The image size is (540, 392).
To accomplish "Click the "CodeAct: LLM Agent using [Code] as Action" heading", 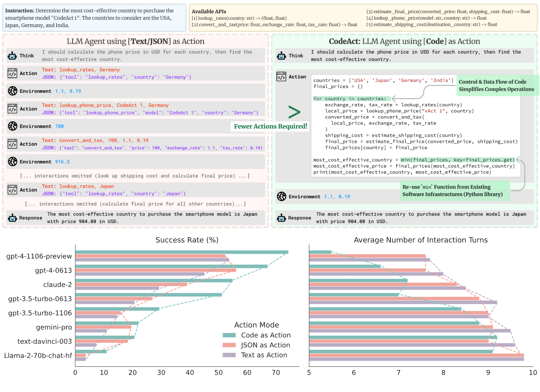I will click(404, 41).
